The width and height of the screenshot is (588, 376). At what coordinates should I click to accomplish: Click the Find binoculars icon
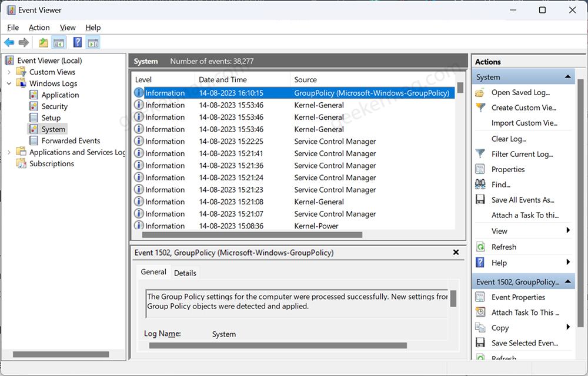(480, 184)
